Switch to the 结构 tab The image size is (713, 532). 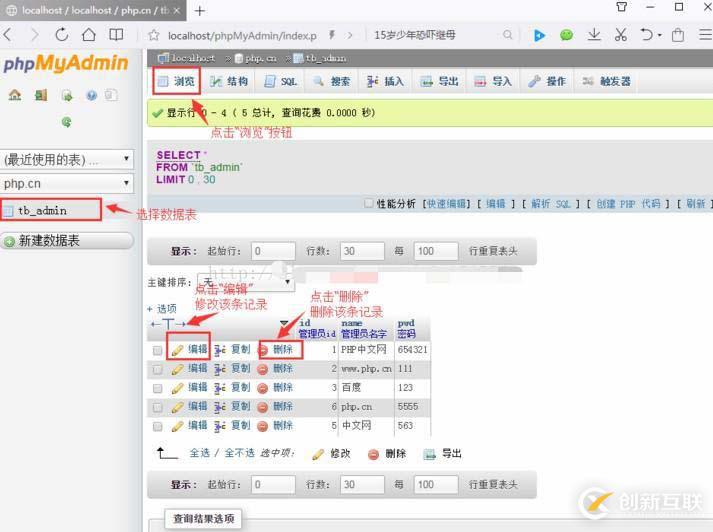click(229, 81)
